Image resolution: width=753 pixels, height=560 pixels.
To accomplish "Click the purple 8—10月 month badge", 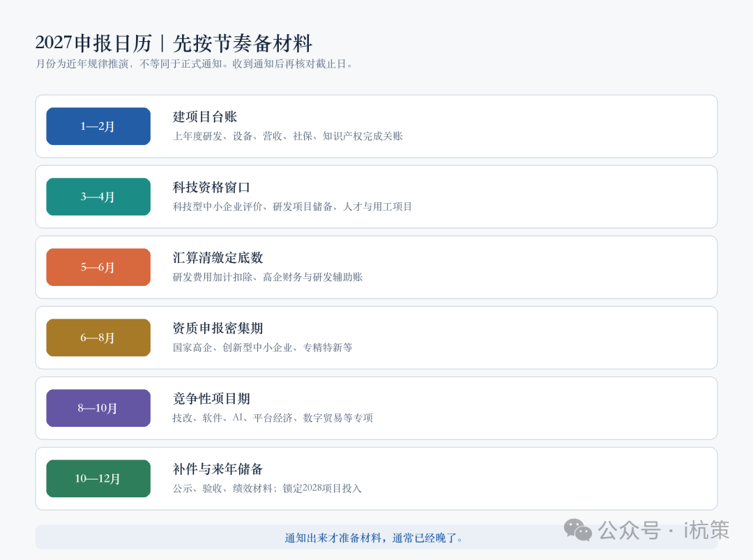I will coord(98,408).
